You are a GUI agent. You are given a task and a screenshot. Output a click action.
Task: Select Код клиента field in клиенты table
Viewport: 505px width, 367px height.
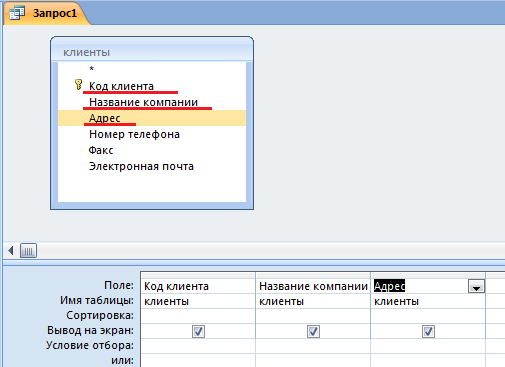(x=121, y=86)
